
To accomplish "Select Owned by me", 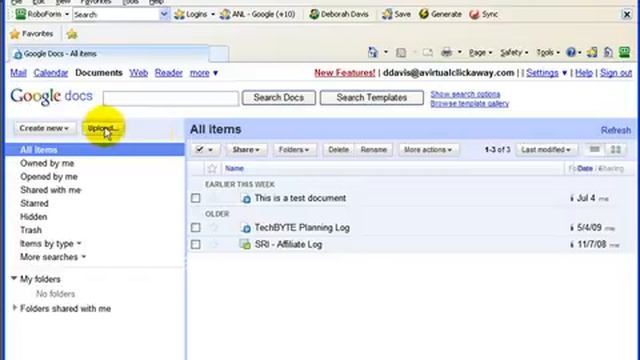I will [x=47, y=163].
